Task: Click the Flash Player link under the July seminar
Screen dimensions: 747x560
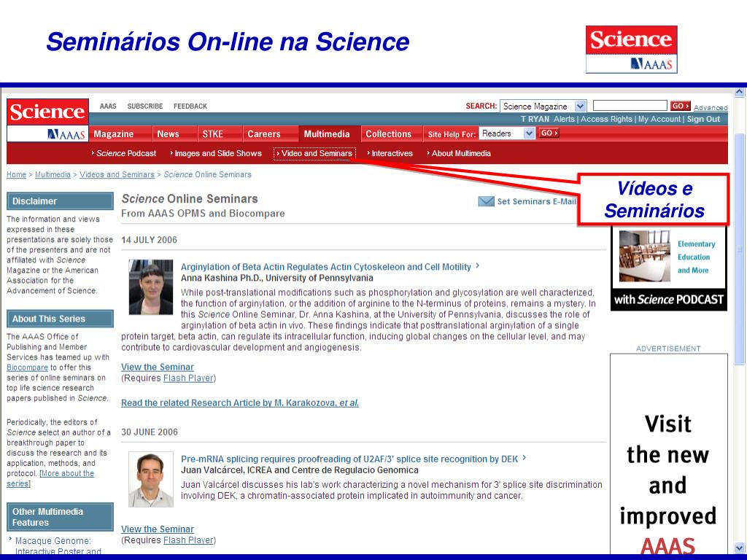Action: [188, 378]
